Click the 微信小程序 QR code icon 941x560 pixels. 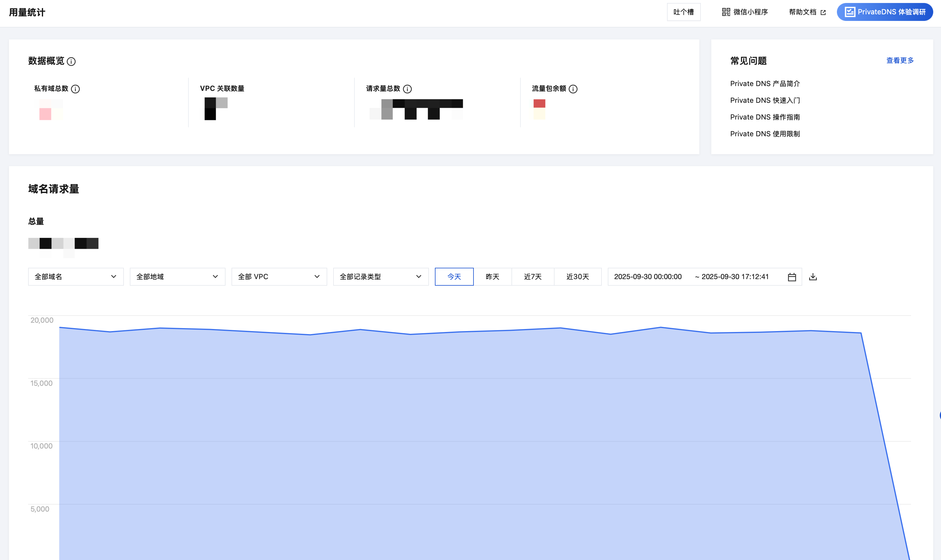pyautogui.click(x=726, y=12)
